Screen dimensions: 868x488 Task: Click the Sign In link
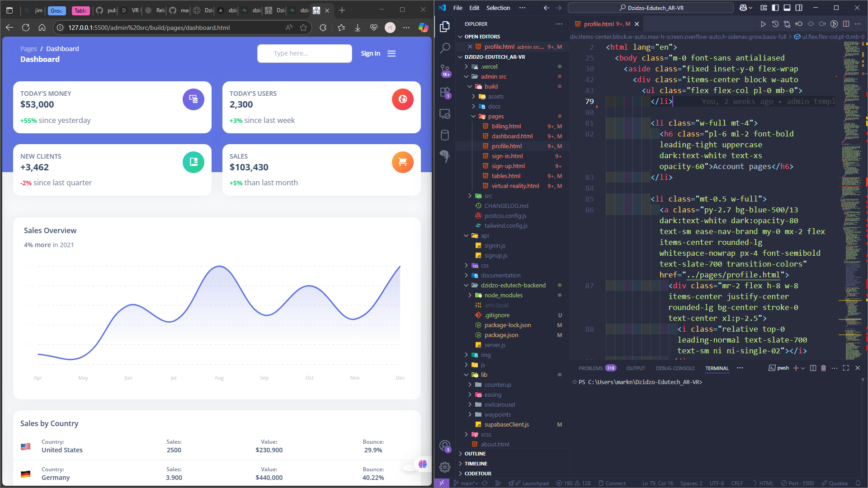(370, 53)
